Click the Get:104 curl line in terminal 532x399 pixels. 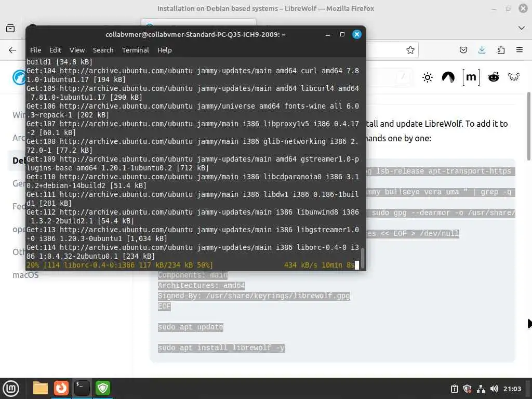coord(192,75)
